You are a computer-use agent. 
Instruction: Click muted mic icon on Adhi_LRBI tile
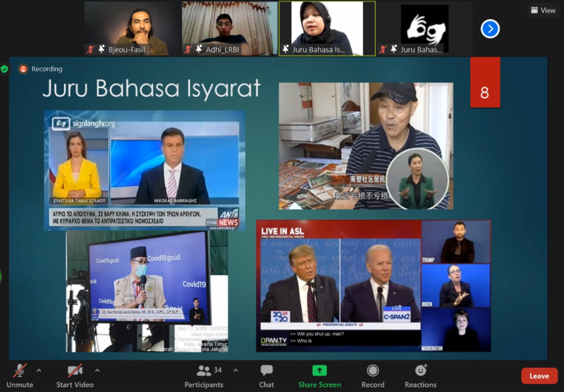187,49
